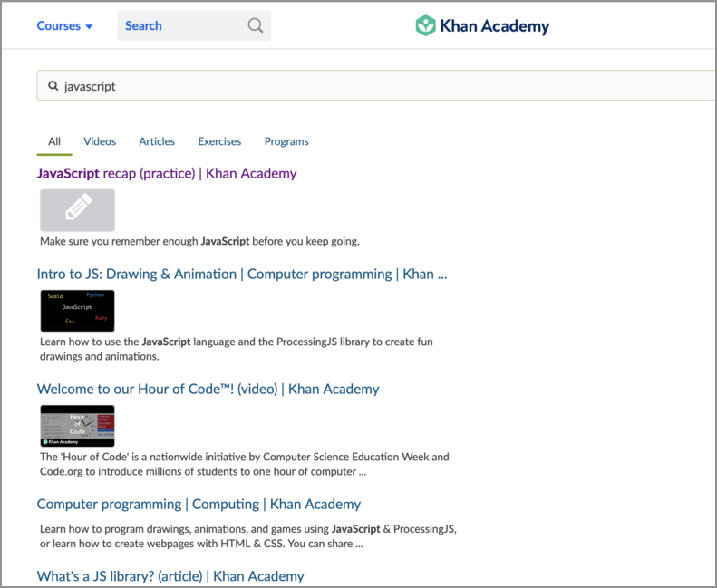Switch to the Videos tab

point(100,141)
